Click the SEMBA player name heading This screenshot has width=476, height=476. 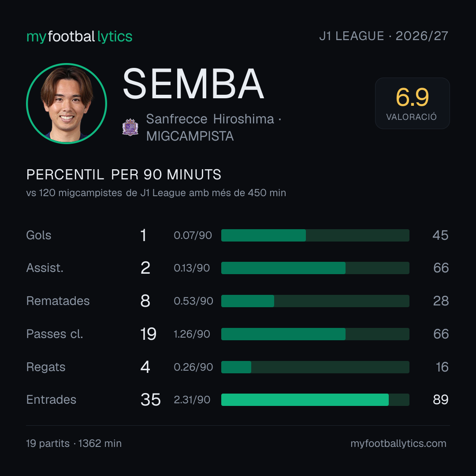click(x=193, y=84)
